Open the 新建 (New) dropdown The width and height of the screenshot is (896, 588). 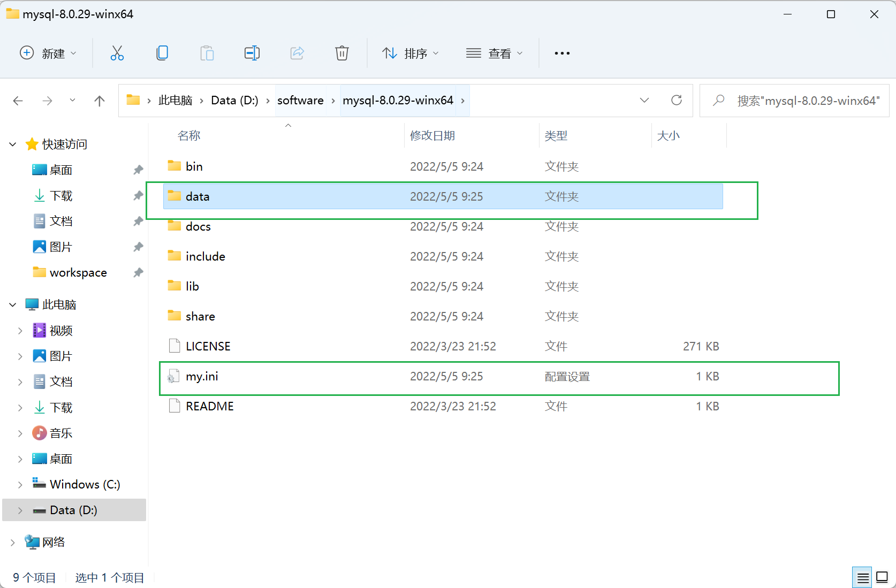pos(48,54)
